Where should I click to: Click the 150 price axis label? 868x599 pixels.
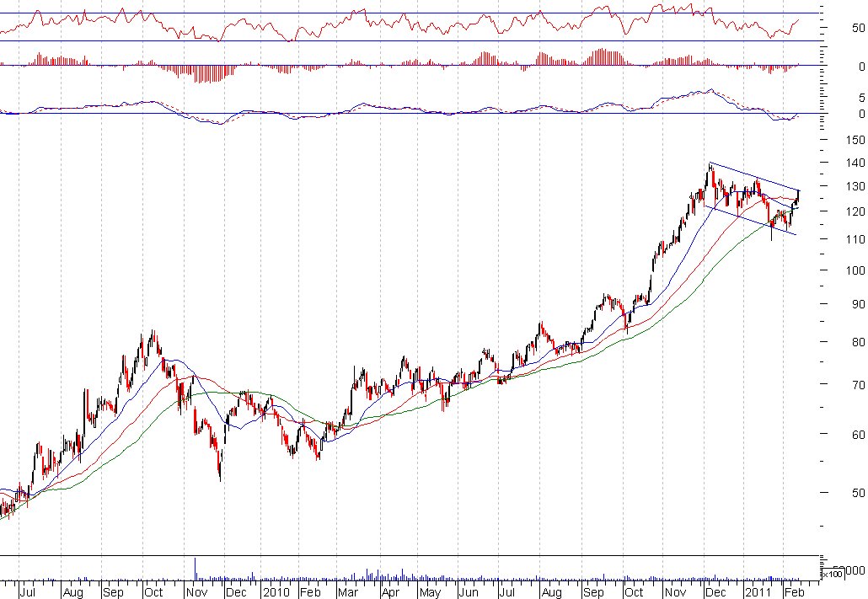point(855,140)
